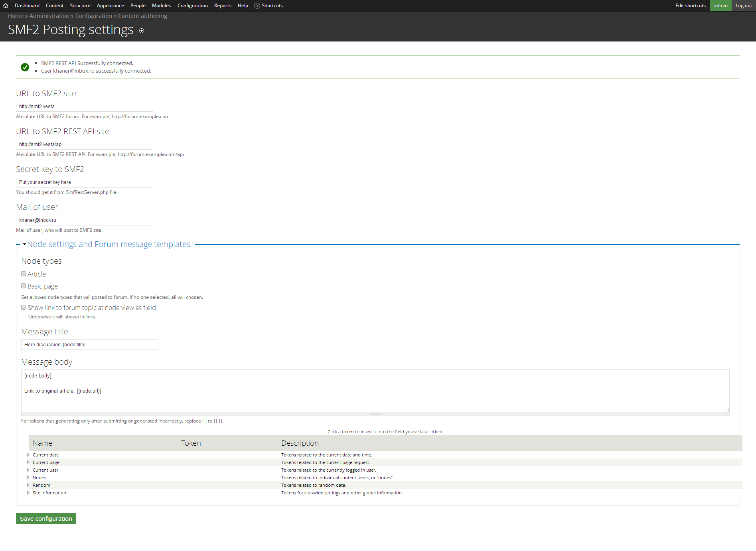Expand the Nodes token row
Image resolution: width=756 pixels, height=551 pixels.
tap(28, 478)
